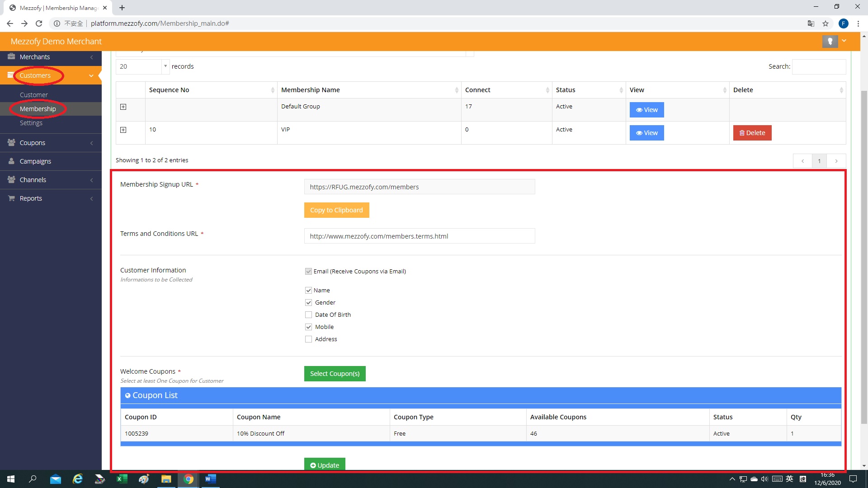The width and height of the screenshot is (868, 488).
Task: Click the browser bookmark star icon
Action: [x=826, y=23]
